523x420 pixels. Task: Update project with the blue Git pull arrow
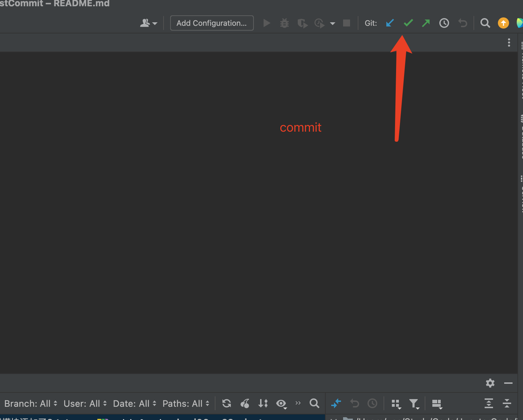click(390, 23)
